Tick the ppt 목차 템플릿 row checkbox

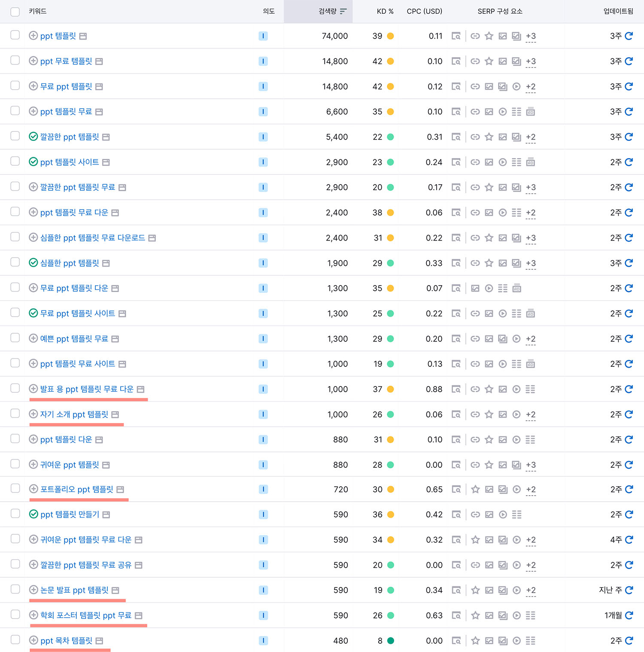[15, 640]
